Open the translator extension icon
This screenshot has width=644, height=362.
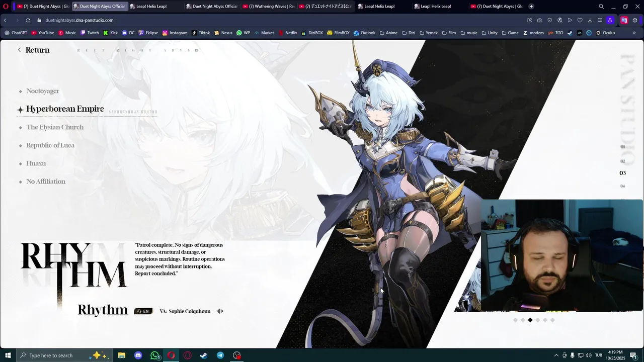624,20
